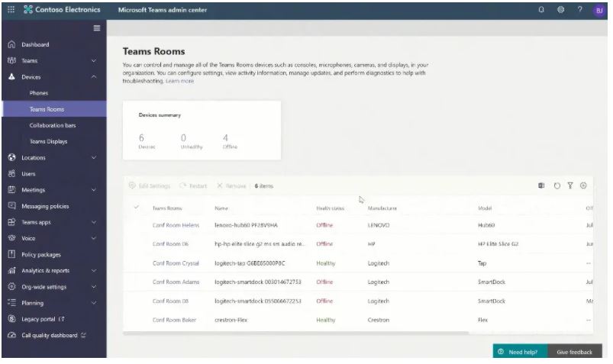Image resolution: width=613 pixels, height=364 pixels.
Task: Click the horizontal scrollbar below table
Action: coord(296,333)
